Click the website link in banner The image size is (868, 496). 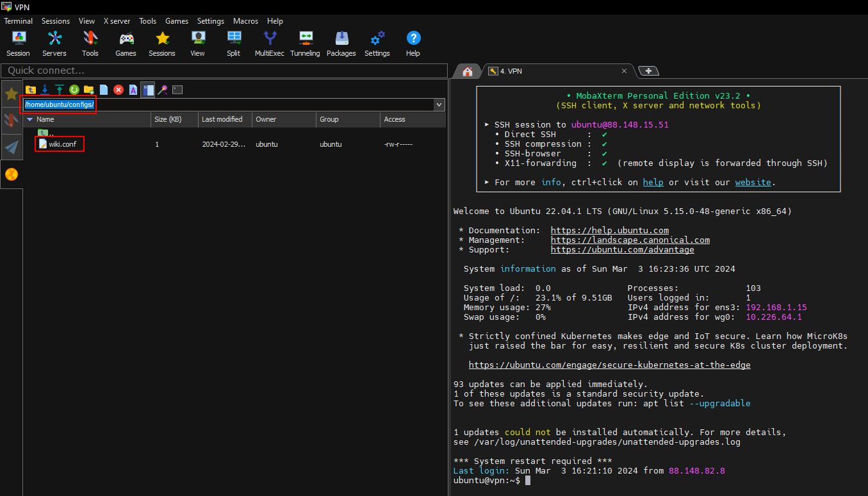click(x=753, y=183)
